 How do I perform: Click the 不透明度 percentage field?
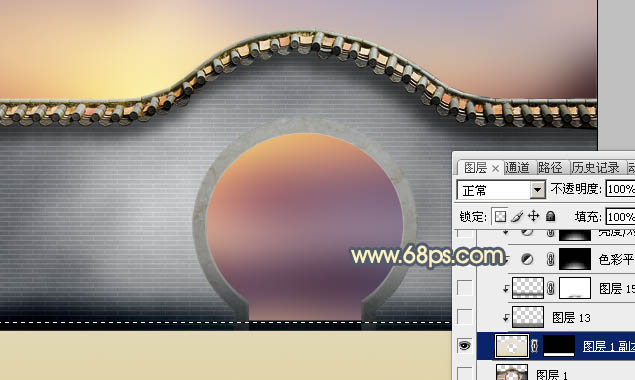[620, 189]
